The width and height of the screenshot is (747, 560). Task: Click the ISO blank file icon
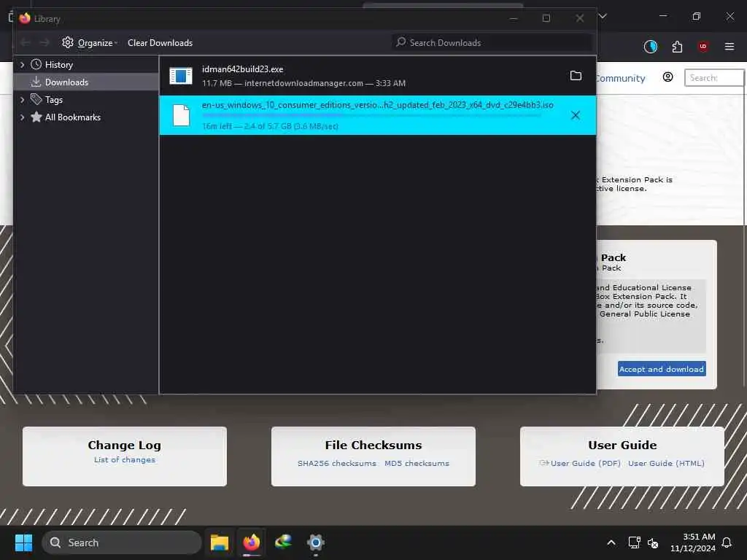tap(181, 115)
